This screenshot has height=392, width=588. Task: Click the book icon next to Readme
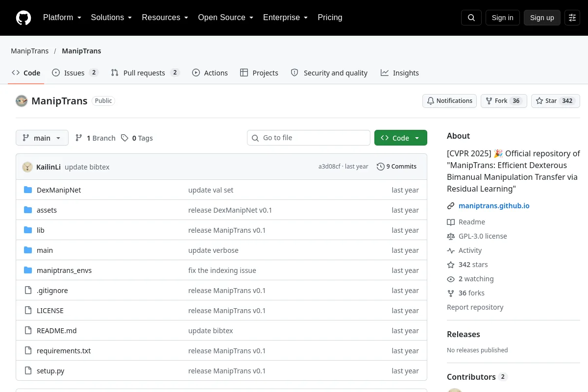[x=451, y=222]
